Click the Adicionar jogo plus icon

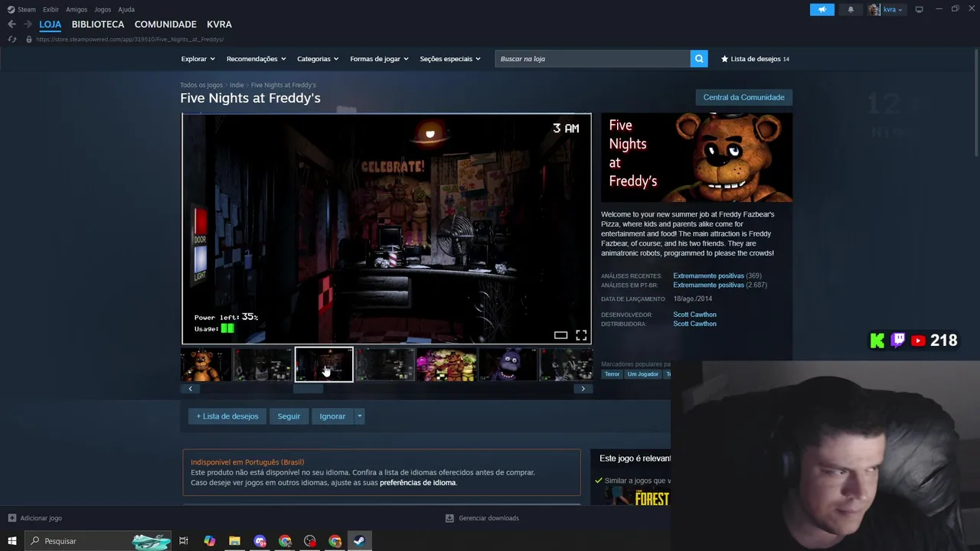click(11, 518)
